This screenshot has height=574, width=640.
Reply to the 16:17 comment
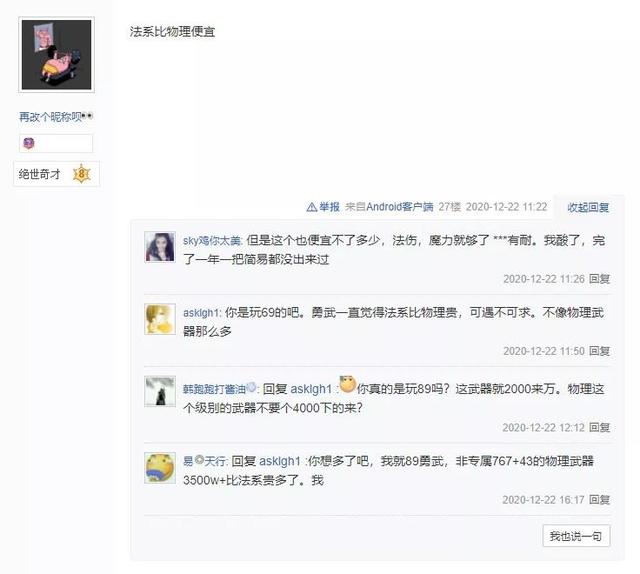pos(599,500)
